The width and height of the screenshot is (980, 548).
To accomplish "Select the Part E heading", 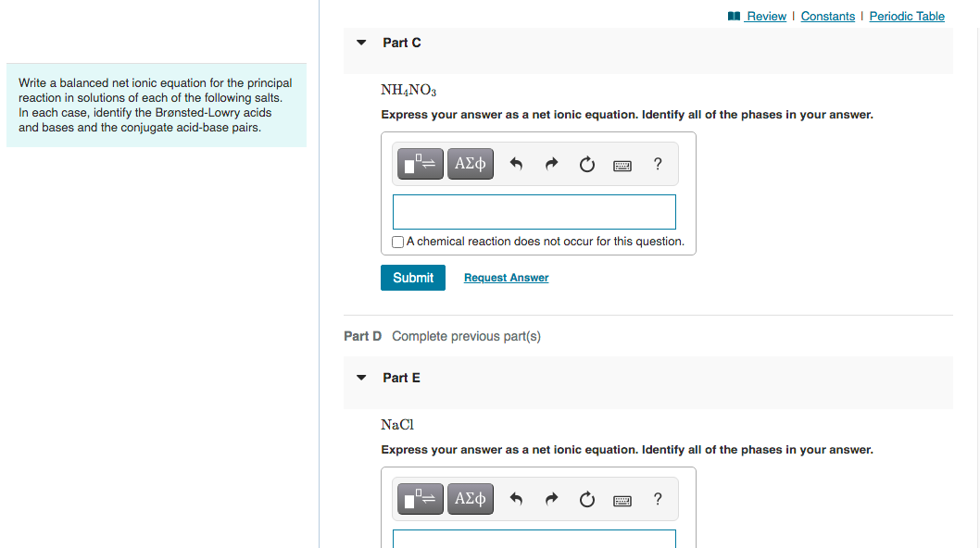I will pos(401,377).
